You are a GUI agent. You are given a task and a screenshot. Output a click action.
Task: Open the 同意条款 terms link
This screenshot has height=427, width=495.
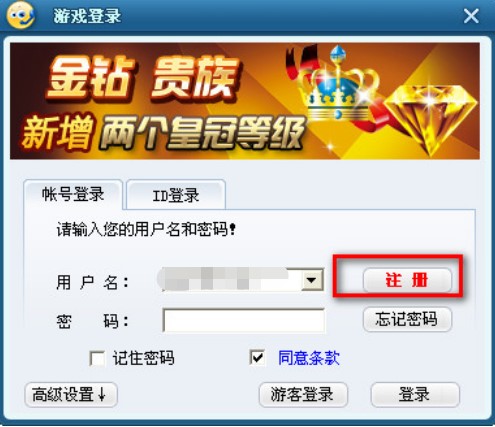coord(309,358)
